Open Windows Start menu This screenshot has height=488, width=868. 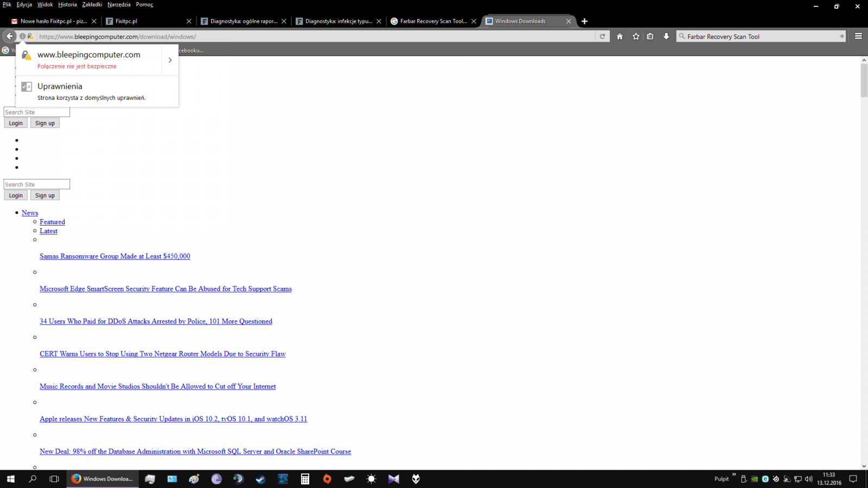tap(10, 479)
